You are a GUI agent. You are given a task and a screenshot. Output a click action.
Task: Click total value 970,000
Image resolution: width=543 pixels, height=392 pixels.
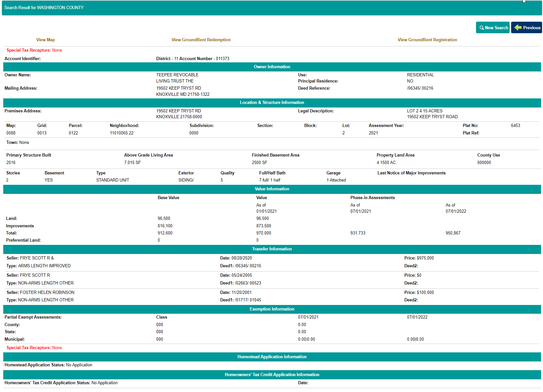pyautogui.click(x=264, y=233)
